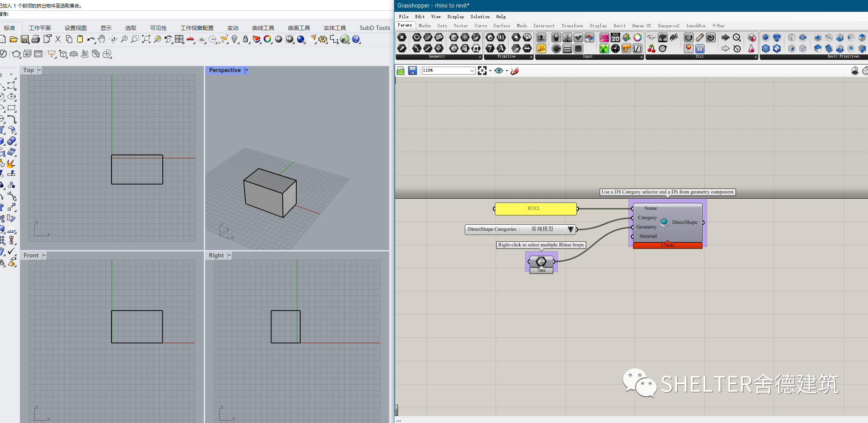Toggle the Grasshopper preview eye icon
The height and width of the screenshot is (423, 868).
click(499, 71)
